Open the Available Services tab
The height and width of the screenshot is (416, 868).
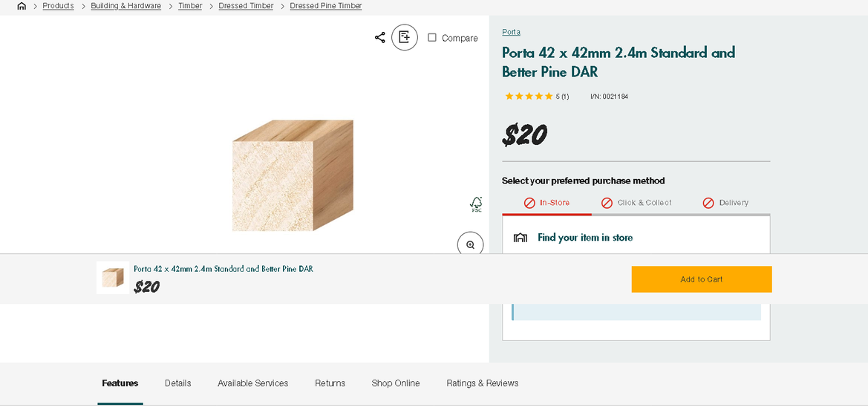click(x=252, y=383)
